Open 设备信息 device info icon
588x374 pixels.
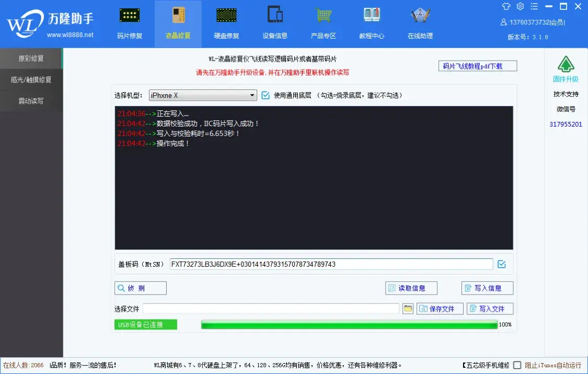pos(275,16)
